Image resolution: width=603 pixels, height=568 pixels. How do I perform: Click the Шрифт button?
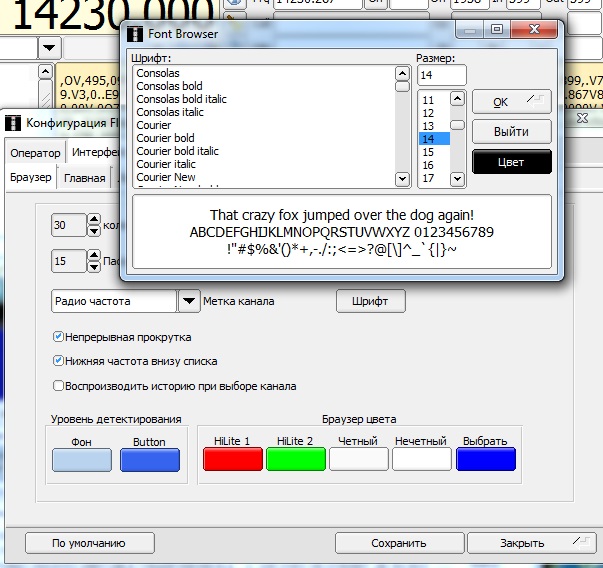(x=370, y=301)
